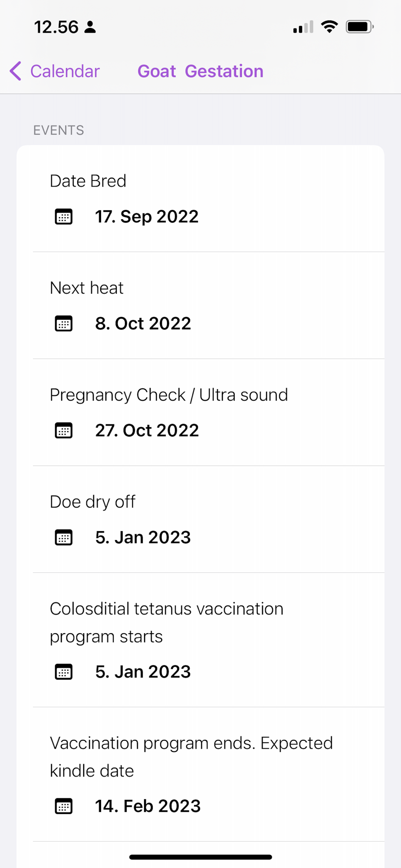401x868 pixels.
Task: Tap Vaccination program ends expected kindle date label
Action: click(x=191, y=756)
